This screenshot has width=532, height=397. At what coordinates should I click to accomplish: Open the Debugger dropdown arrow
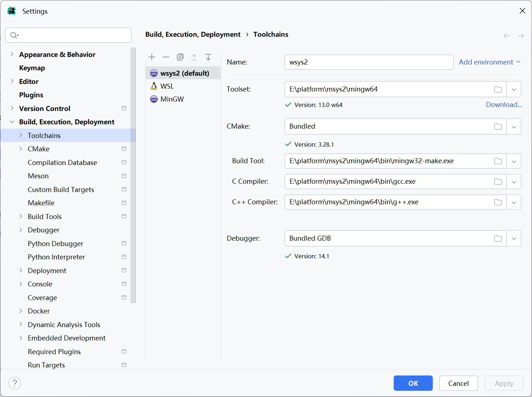click(x=514, y=238)
